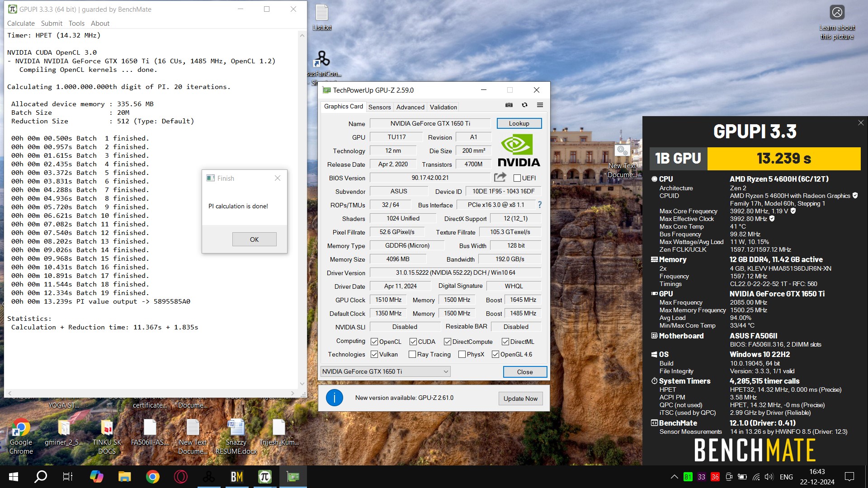Show hidden system tray icons
868x488 pixels.
coord(674,477)
